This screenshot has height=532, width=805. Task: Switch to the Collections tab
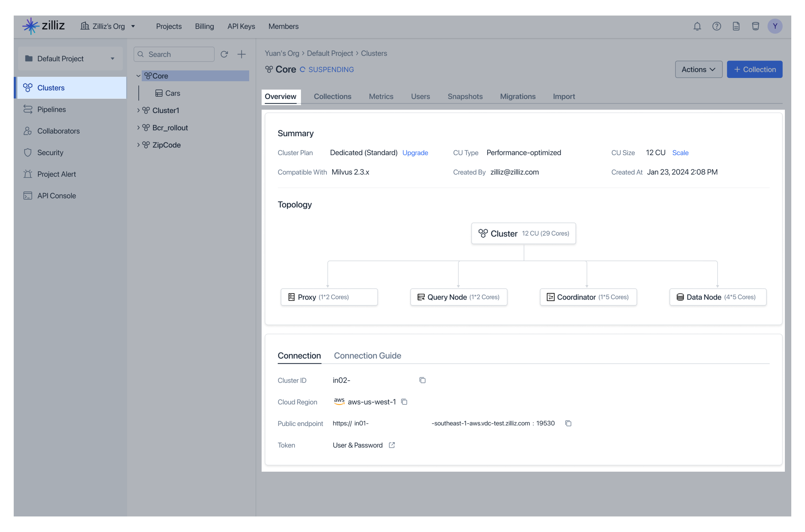coord(333,96)
